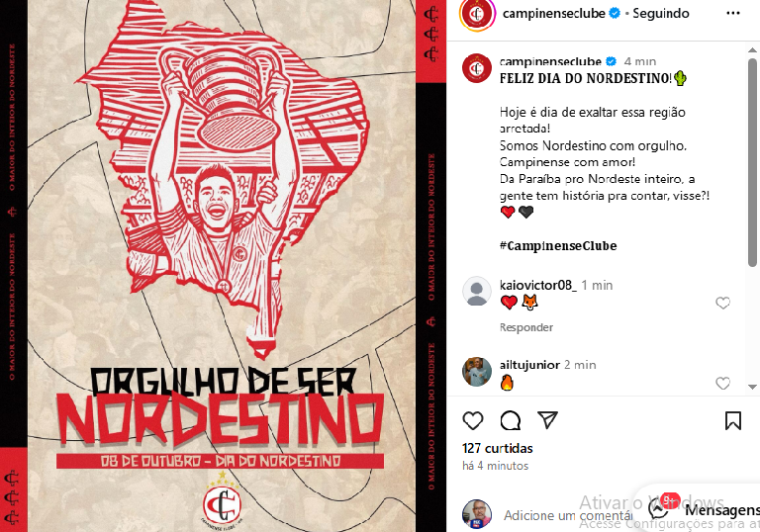Image resolution: width=760 pixels, height=532 pixels.
Task: Like ailtujunior comment heart
Action: tap(722, 383)
